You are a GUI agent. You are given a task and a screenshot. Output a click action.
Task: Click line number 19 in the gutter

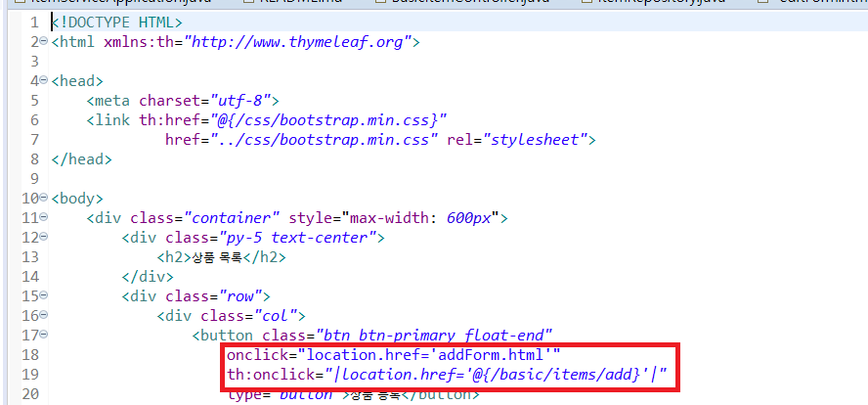pyautogui.click(x=31, y=375)
